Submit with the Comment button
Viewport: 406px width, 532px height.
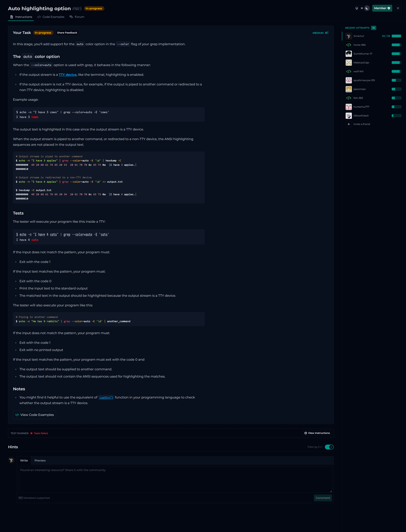click(323, 498)
